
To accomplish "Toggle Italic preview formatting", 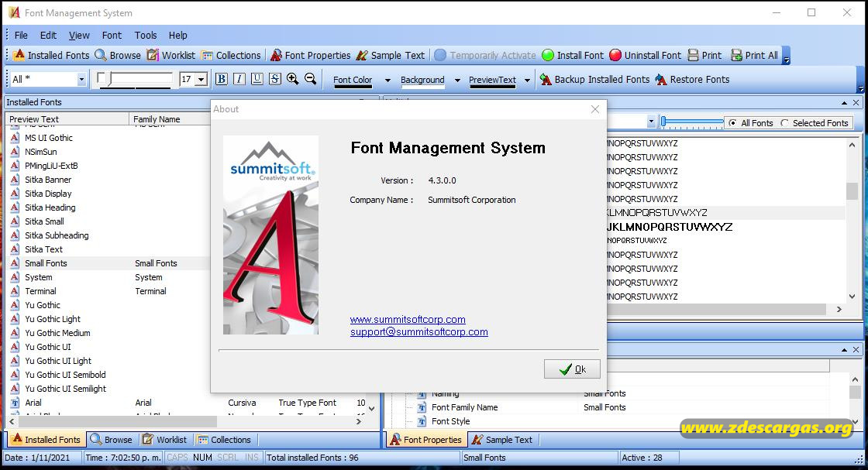I will click(239, 79).
